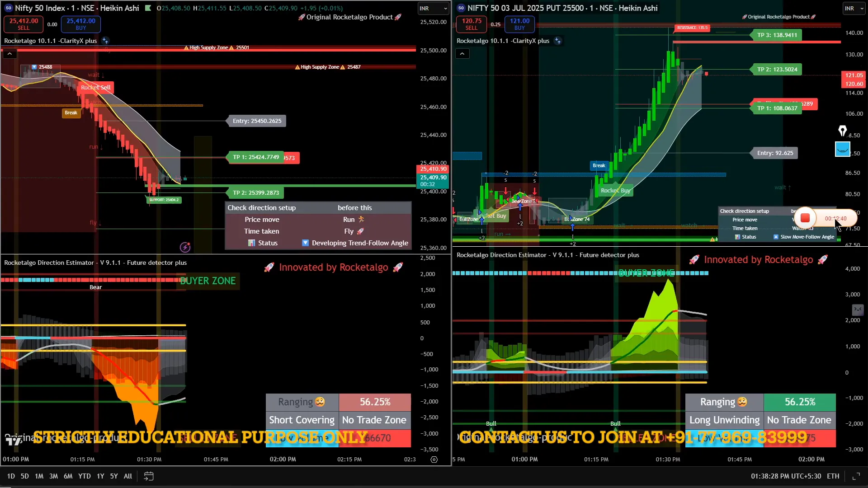
Task: Open the INR currency dropdown on the left chart
Action: click(x=433, y=8)
